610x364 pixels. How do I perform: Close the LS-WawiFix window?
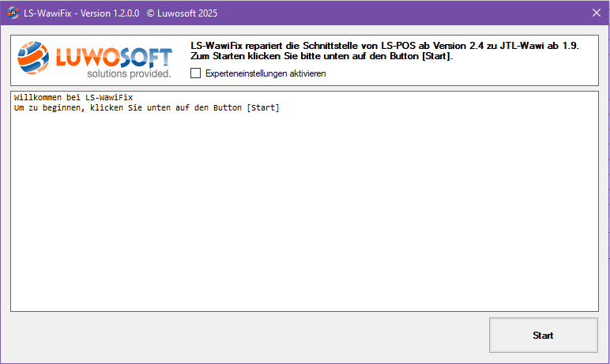[x=597, y=13]
